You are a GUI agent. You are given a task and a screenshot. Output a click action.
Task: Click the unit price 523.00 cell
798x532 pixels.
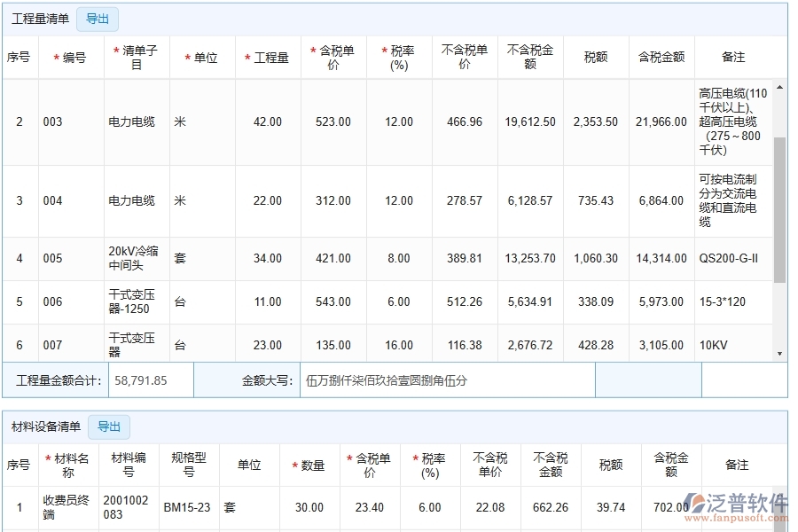333,122
